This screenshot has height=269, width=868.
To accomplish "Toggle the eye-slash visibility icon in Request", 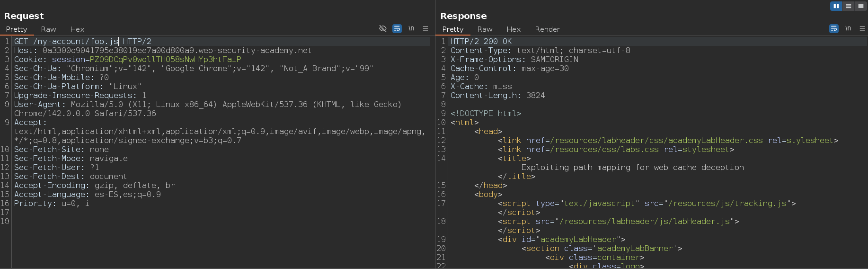I will pos(383,29).
